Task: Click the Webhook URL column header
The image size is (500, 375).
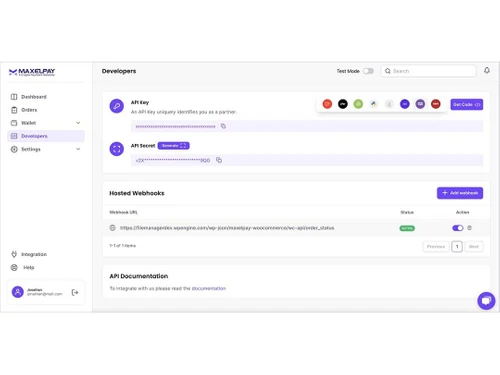Action: pos(123,212)
